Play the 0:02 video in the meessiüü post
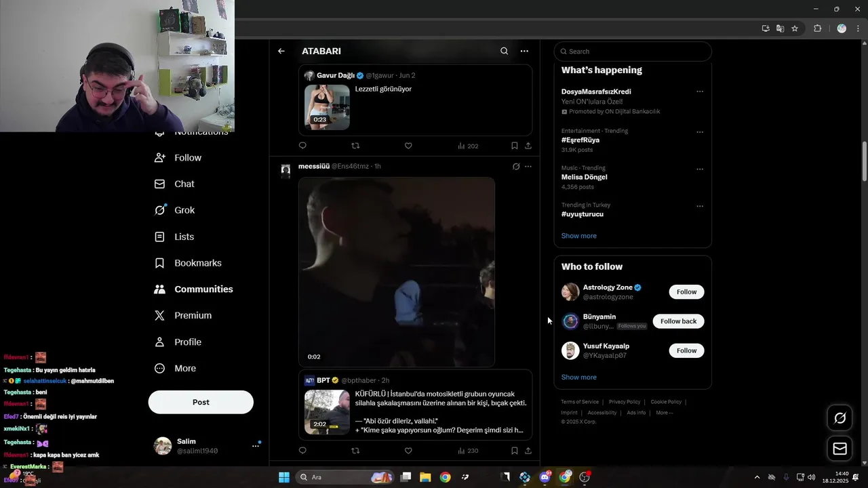 coord(397,272)
